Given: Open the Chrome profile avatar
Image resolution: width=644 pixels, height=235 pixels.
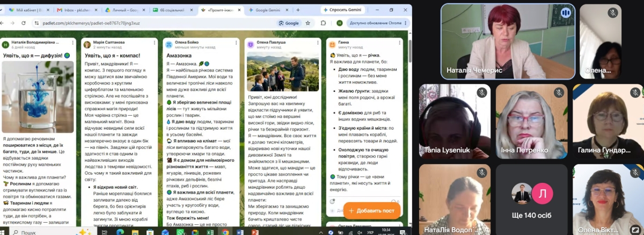Looking at the screenshot, I should [339, 23].
